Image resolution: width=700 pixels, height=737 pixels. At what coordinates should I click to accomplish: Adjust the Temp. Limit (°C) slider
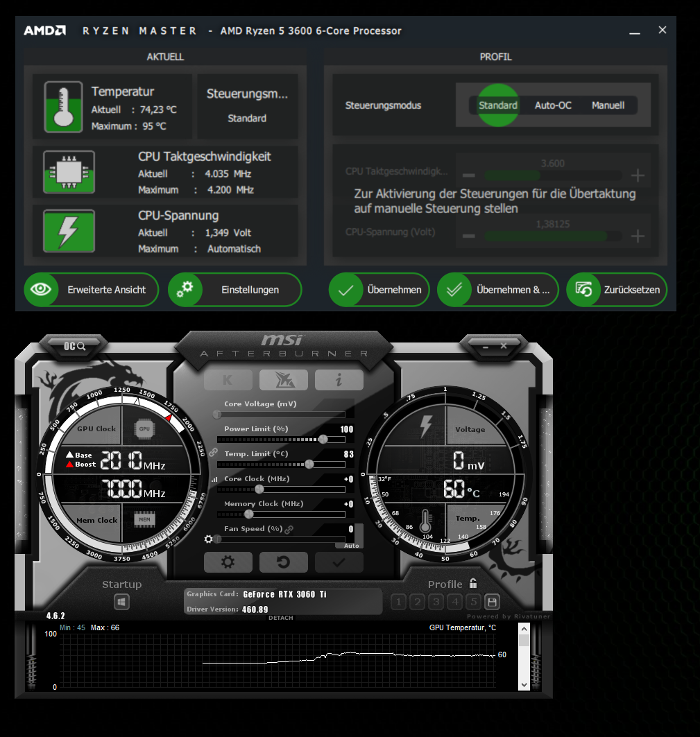pyautogui.click(x=281, y=465)
